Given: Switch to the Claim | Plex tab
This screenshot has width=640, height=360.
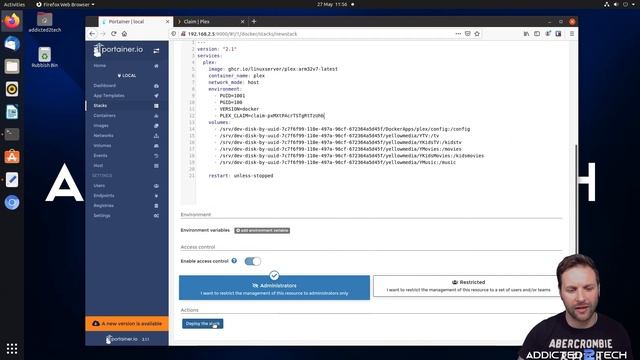Looking at the screenshot, I should pyautogui.click(x=211, y=22).
